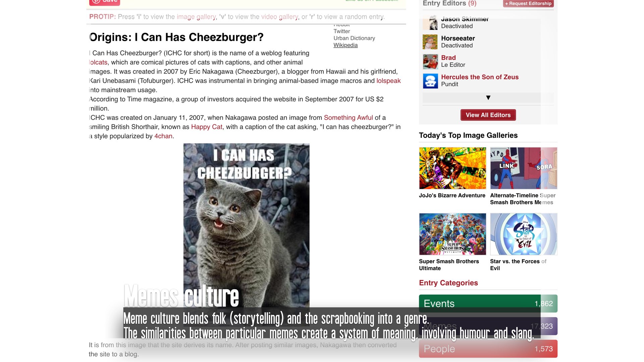Click the Pinterest Save button
The image size is (644, 362).
point(104,2)
